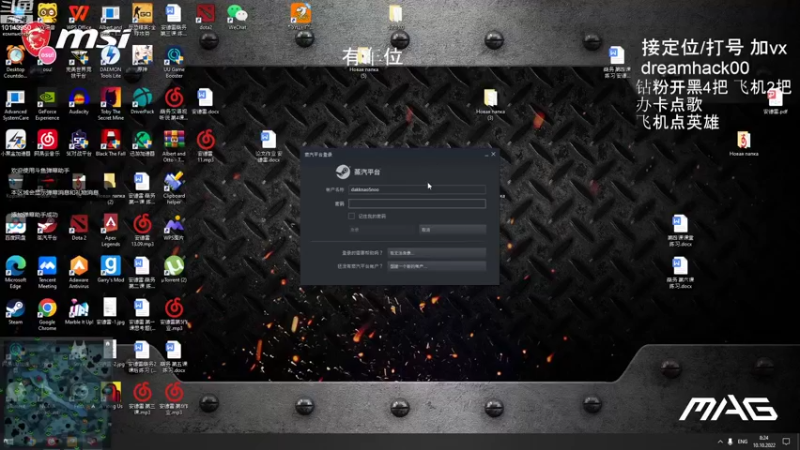800x450 pixels.
Task: Launch Tencent Meeting shortcut
Action: 47,272
